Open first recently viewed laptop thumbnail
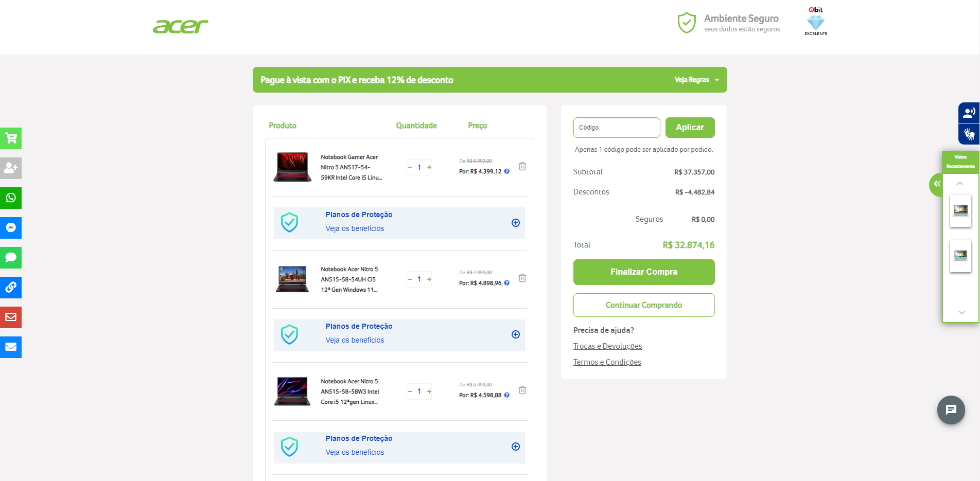This screenshot has width=980, height=481. click(960, 211)
